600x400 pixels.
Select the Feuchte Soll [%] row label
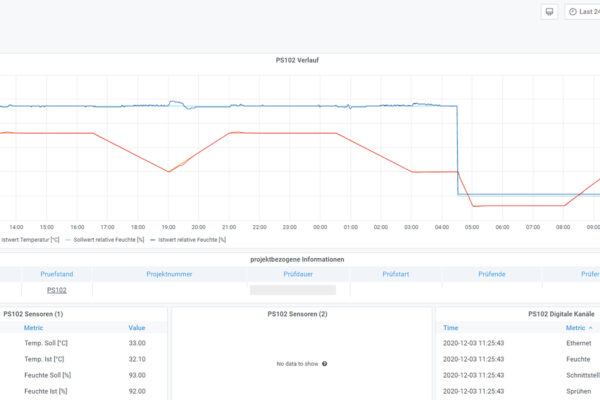click(x=47, y=375)
